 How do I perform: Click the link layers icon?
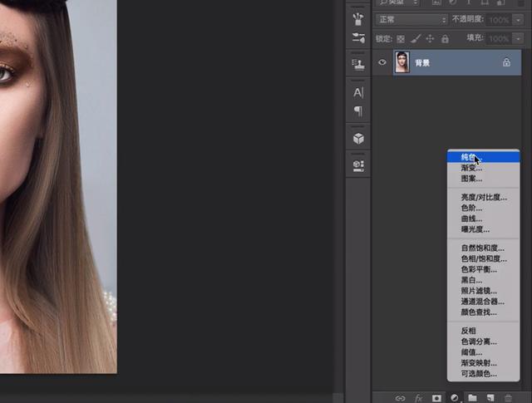(x=400, y=398)
